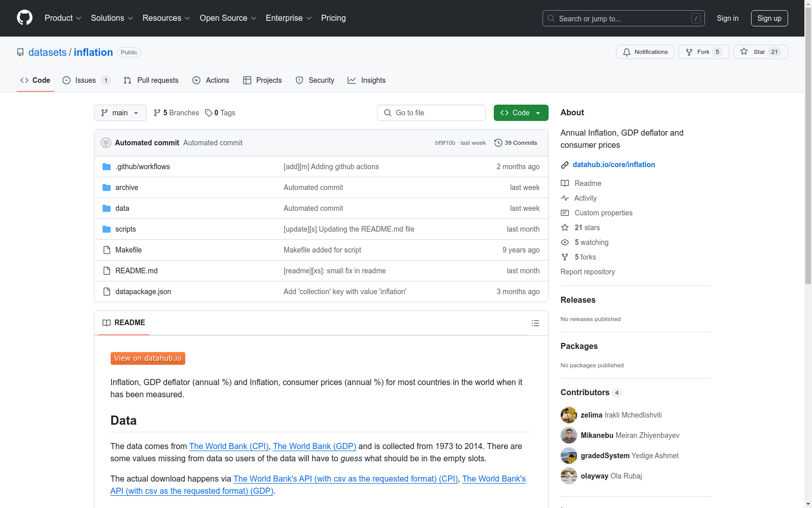Star the inflation repository
Viewport: 812px width, 508px height.
[760, 52]
